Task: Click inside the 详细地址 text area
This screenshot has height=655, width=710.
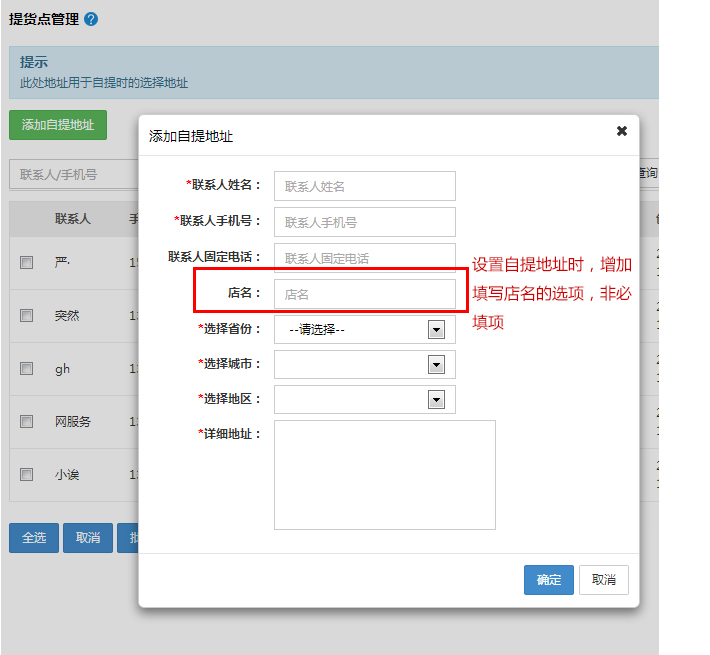Action: coord(384,474)
